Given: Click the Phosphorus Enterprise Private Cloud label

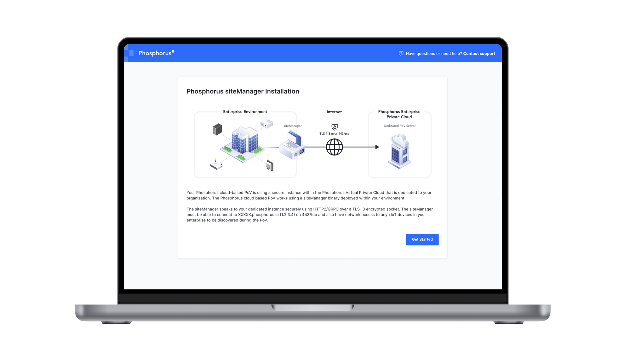Looking at the screenshot, I should (399, 114).
